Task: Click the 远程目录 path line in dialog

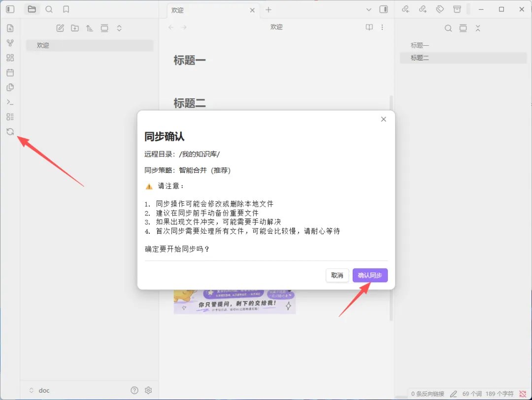Action: point(182,154)
